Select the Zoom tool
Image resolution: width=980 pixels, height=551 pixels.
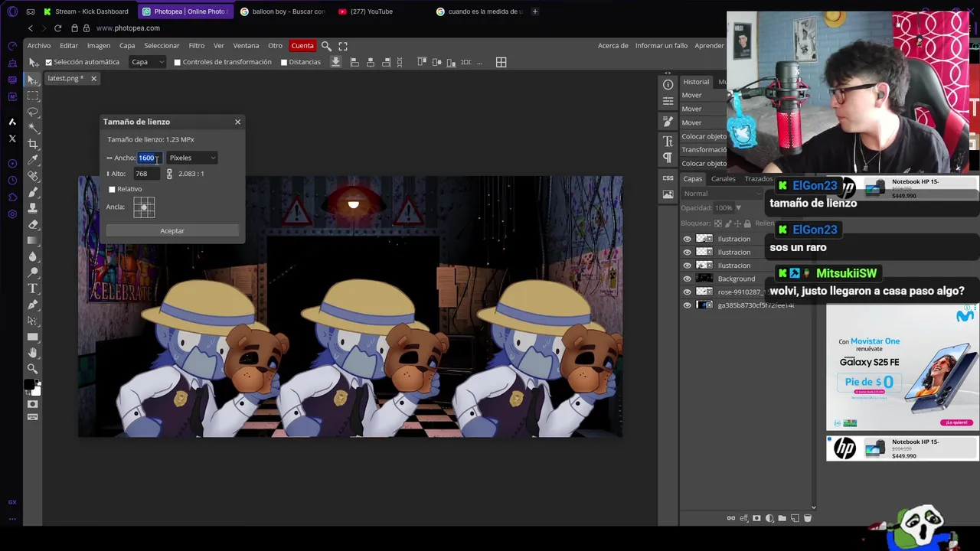[x=32, y=369]
